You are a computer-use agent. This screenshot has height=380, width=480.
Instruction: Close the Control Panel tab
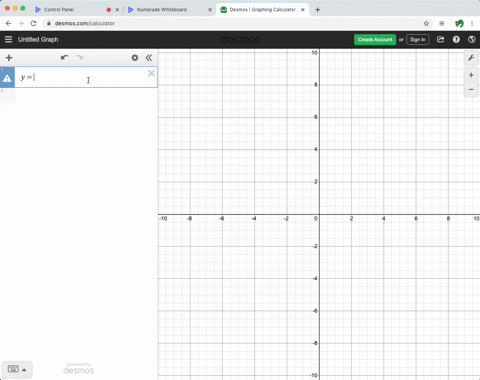[117, 10]
